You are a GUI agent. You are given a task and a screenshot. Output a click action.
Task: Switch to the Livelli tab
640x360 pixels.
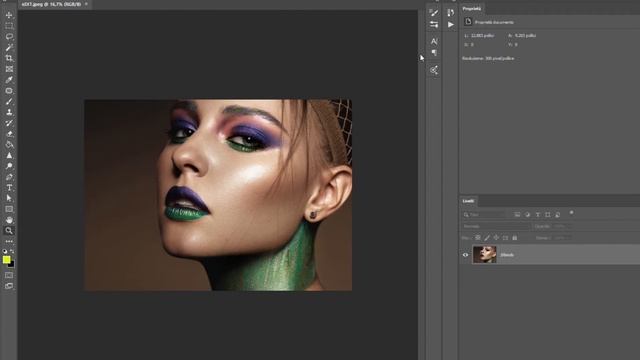click(468, 201)
